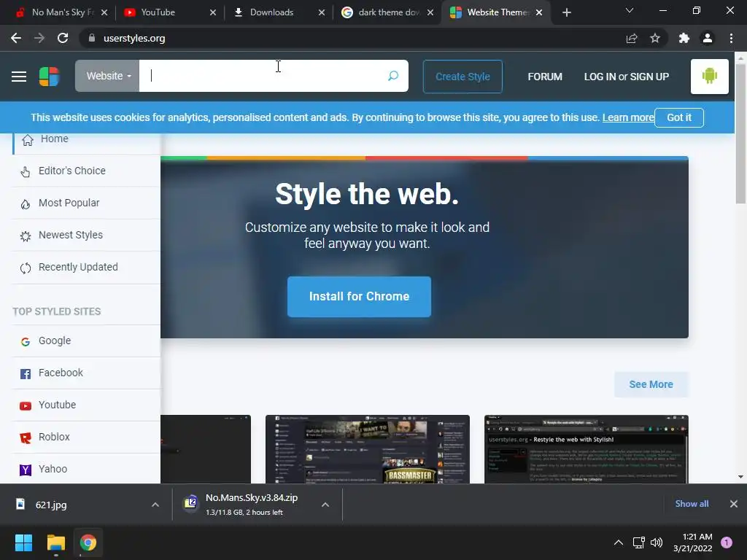Bookmark this page with star icon
Screen dimensions: 747x560
click(x=655, y=38)
